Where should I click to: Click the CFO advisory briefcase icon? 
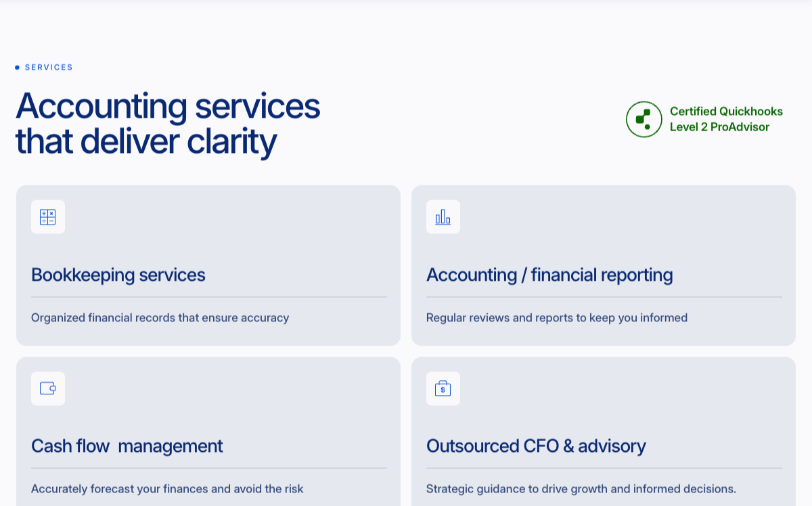coord(443,388)
